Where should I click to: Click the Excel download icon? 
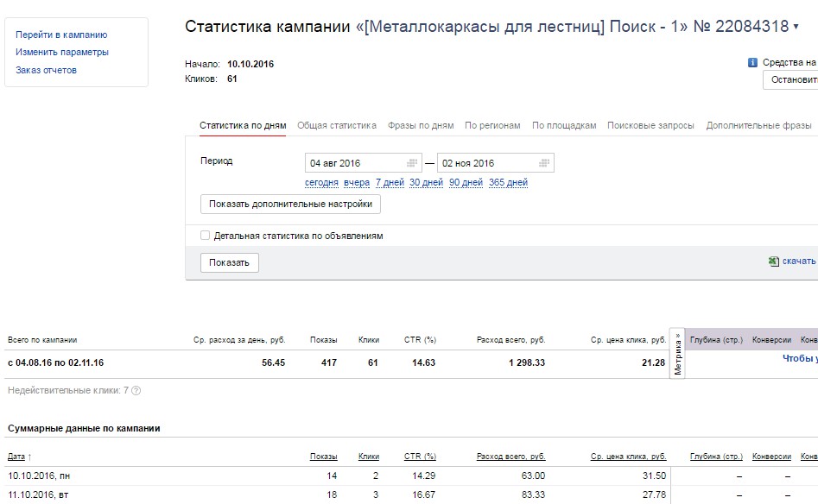coord(773,261)
